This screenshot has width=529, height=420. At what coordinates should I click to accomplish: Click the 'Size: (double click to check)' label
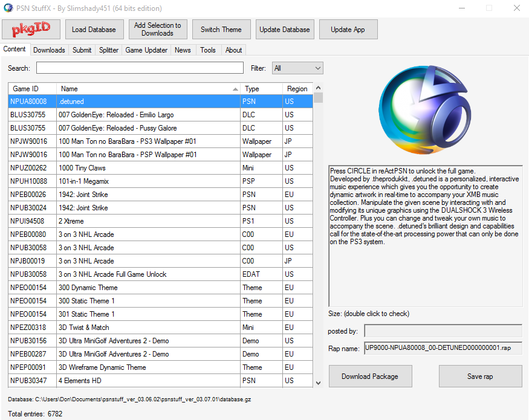(369, 314)
